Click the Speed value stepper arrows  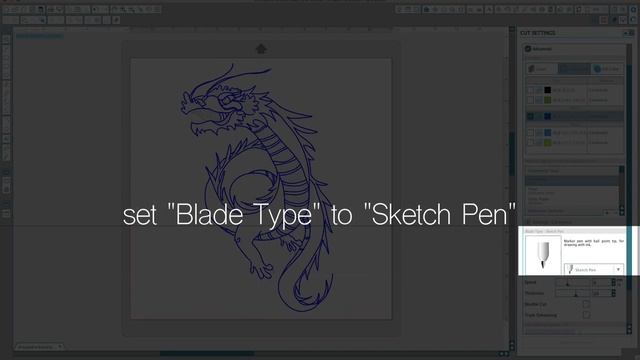[x=613, y=282]
